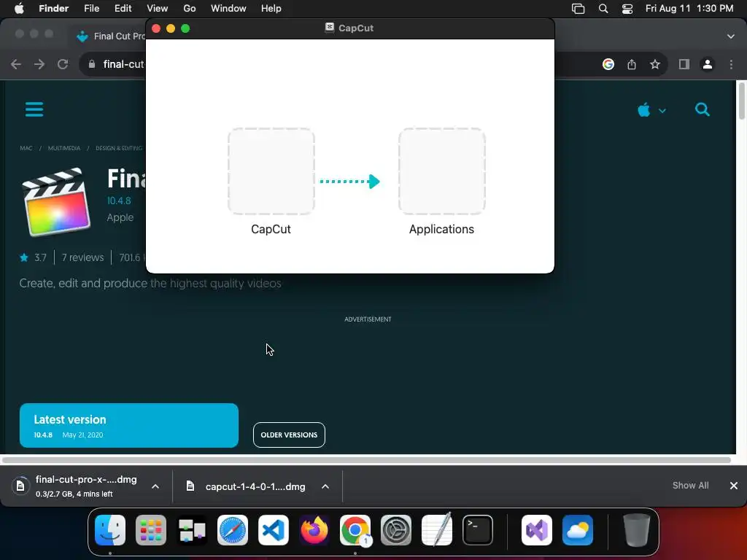Open Mission Control from the Dock
This screenshot has height=560, width=747.
(192, 530)
